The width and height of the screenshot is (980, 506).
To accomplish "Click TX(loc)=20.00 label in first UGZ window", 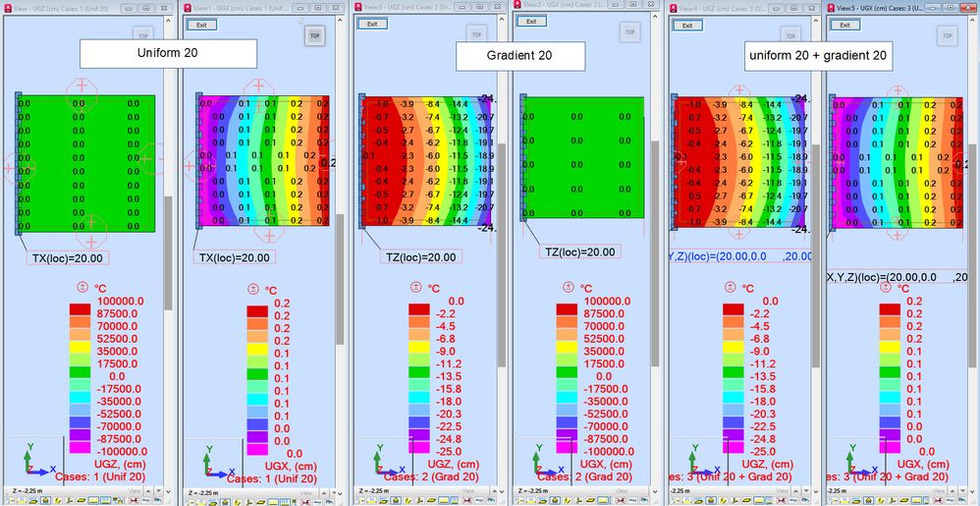I will [68, 257].
